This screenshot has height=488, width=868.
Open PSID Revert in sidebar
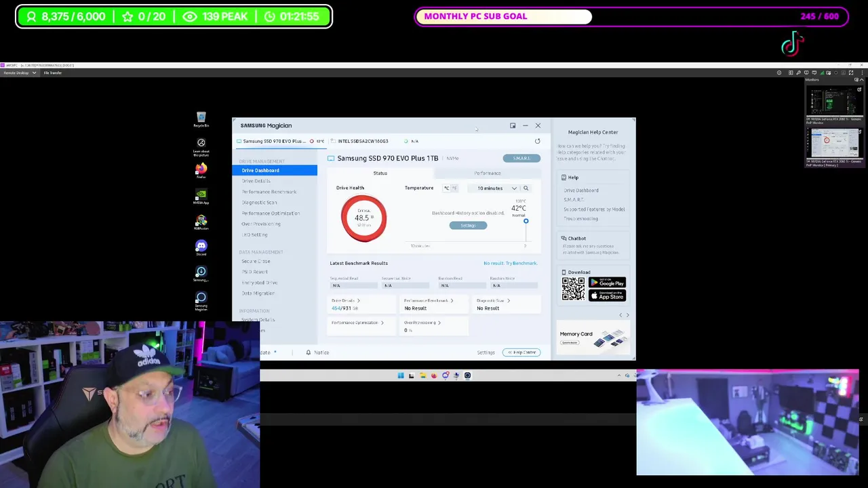tap(254, 272)
